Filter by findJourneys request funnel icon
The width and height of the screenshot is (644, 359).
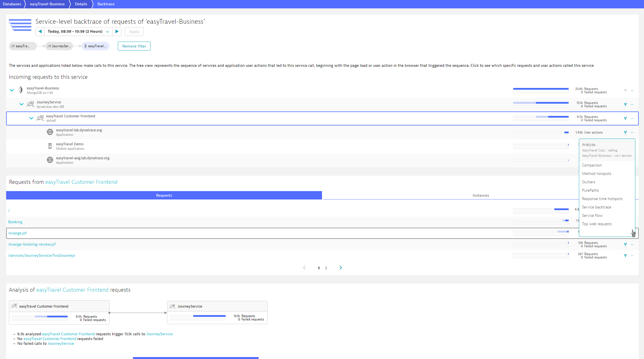click(x=625, y=256)
